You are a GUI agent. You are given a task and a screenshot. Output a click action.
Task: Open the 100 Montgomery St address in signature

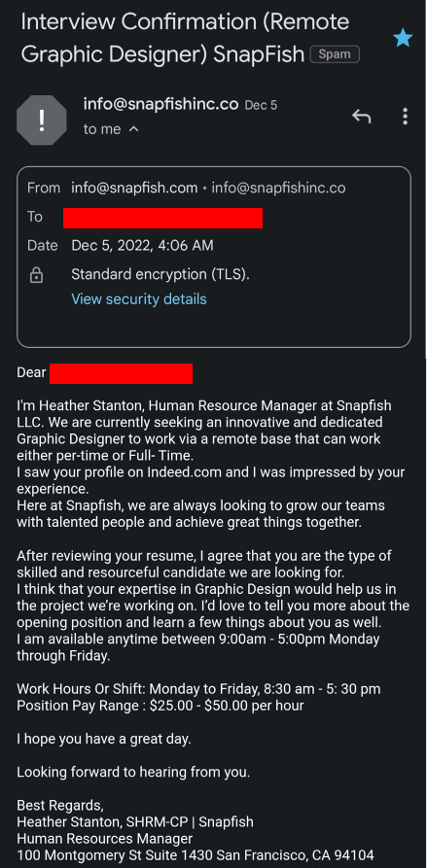pos(196,854)
